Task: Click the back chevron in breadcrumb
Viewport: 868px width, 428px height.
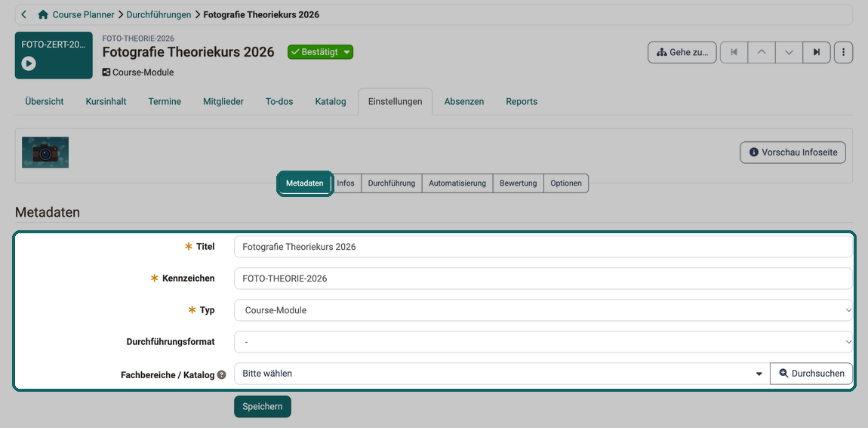Action: click(x=23, y=14)
